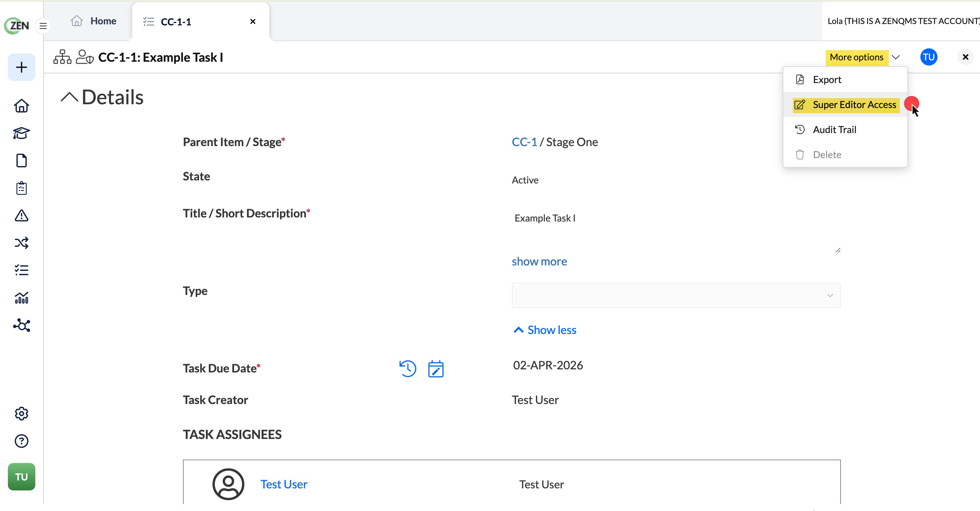The height and width of the screenshot is (511, 980).
Task: Collapse the Details section
Action: tap(69, 97)
